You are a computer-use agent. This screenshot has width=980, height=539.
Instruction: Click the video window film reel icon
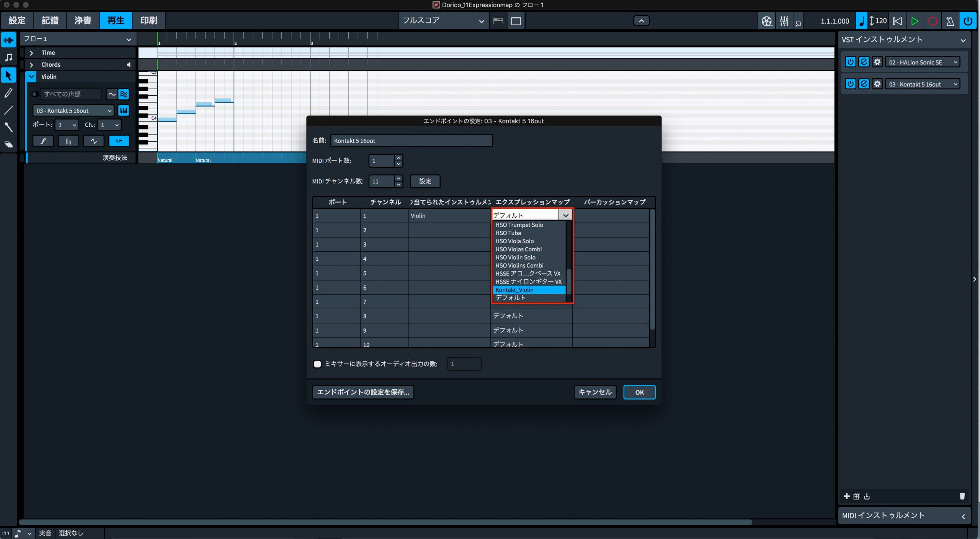[x=766, y=21]
